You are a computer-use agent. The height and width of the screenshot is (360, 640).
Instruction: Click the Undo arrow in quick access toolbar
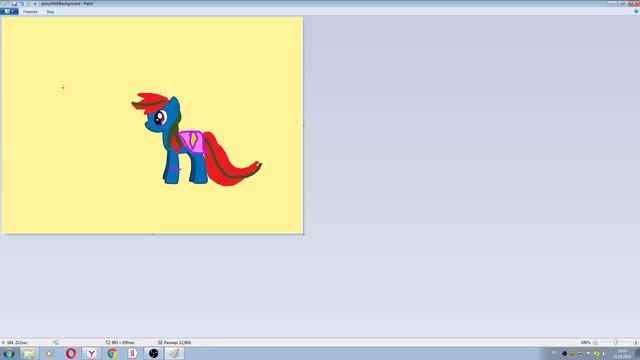pyautogui.click(x=22, y=3)
